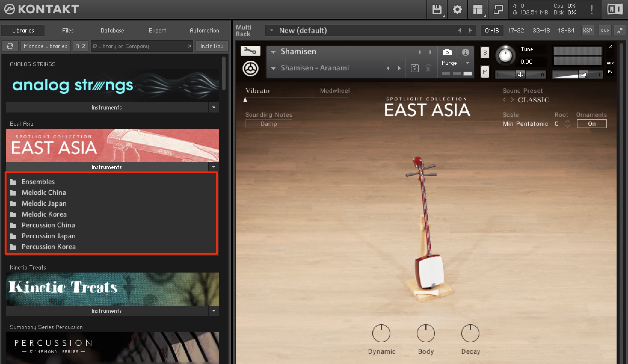Toggle A-Z library sorting
Image resolution: width=628 pixels, height=364 pixels.
80,46
